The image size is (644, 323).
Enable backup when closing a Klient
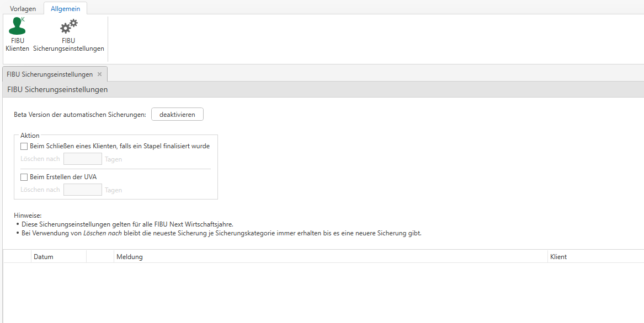click(24, 147)
